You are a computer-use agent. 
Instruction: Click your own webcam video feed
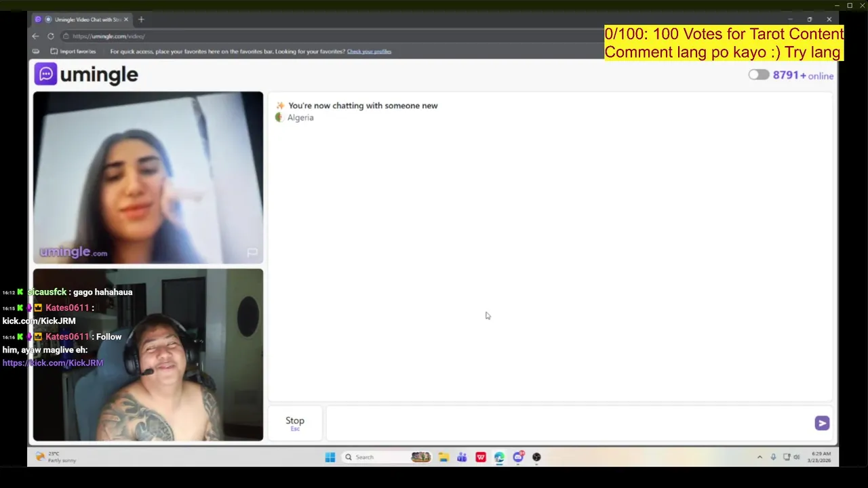148,355
